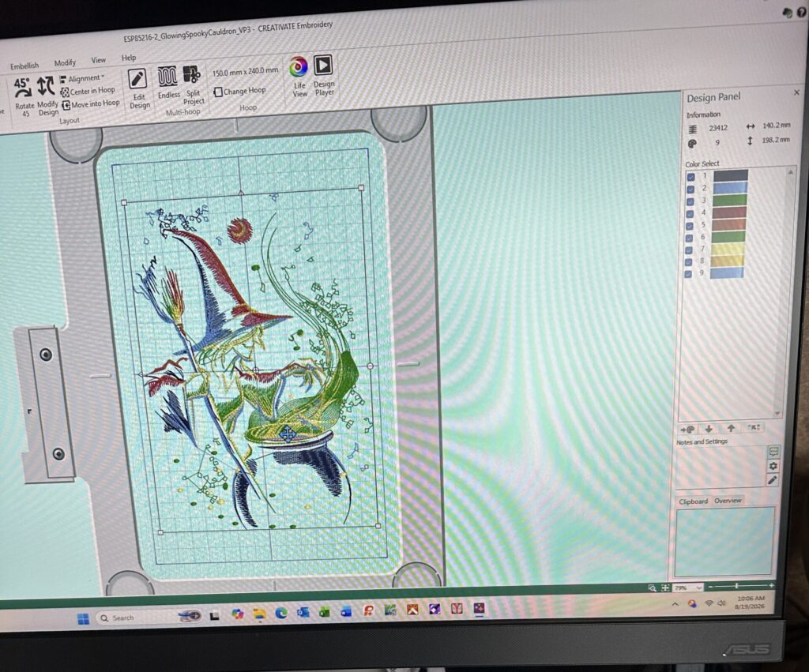Click the zoom in plus button
Image resolution: width=809 pixels, height=672 pixels.
(771, 585)
